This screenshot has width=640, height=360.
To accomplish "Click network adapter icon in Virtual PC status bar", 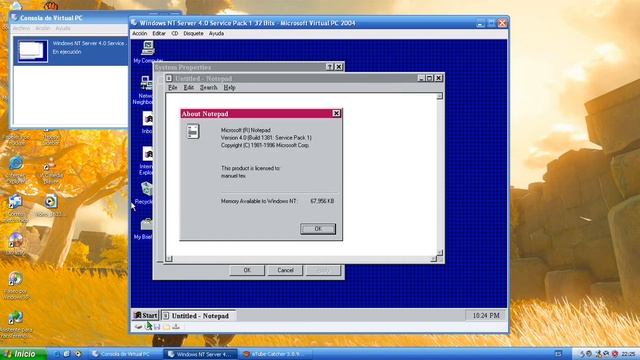I will coord(176,327).
